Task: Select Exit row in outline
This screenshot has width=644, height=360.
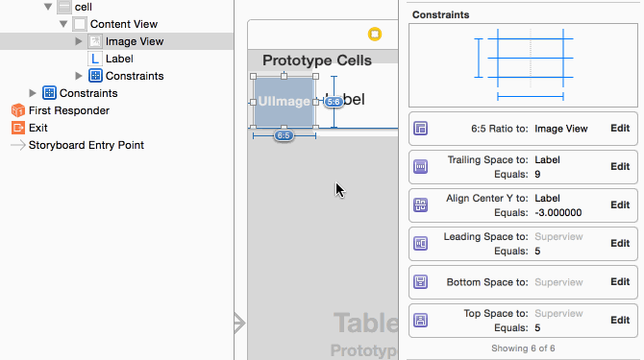Action: (116, 128)
